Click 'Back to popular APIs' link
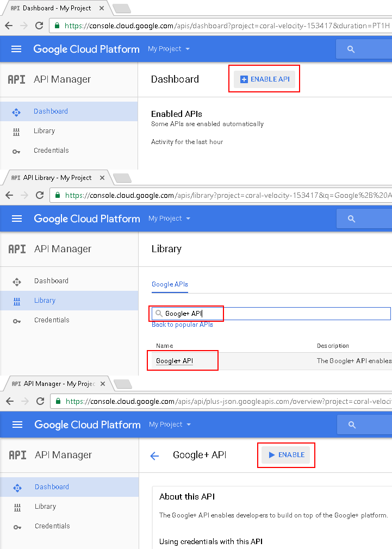The image size is (392, 549). point(182,325)
